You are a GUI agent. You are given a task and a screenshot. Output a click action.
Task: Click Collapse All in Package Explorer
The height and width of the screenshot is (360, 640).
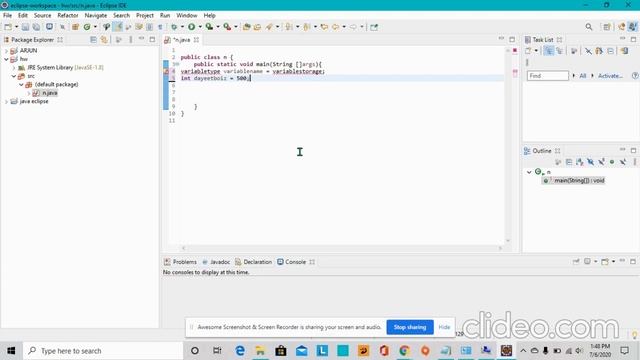pyautogui.click(x=93, y=40)
